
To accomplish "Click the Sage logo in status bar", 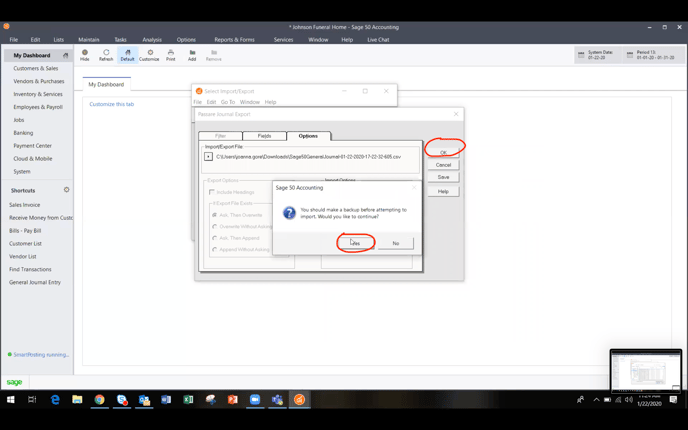I will click(x=14, y=382).
